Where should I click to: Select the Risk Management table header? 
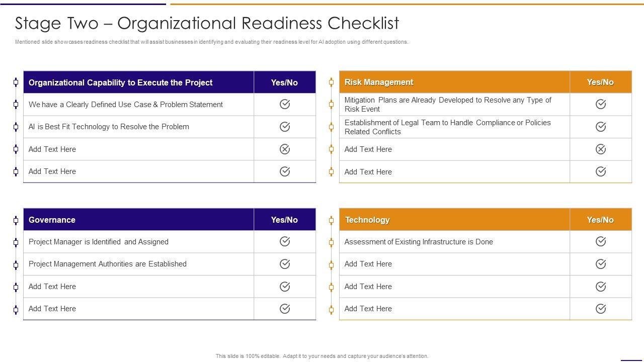pyautogui.click(x=379, y=82)
